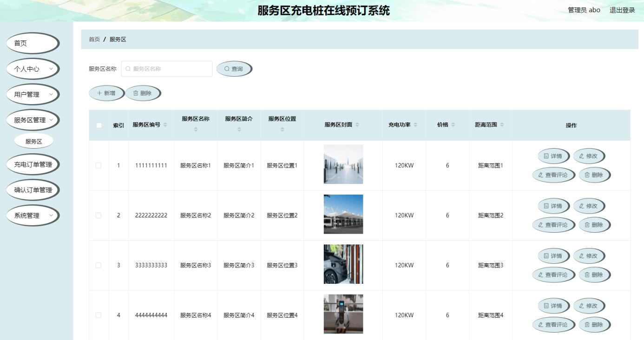Image resolution: width=644 pixels, height=340 pixels.
Task: Select the plus icon on 新增 button
Action: pyautogui.click(x=99, y=92)
